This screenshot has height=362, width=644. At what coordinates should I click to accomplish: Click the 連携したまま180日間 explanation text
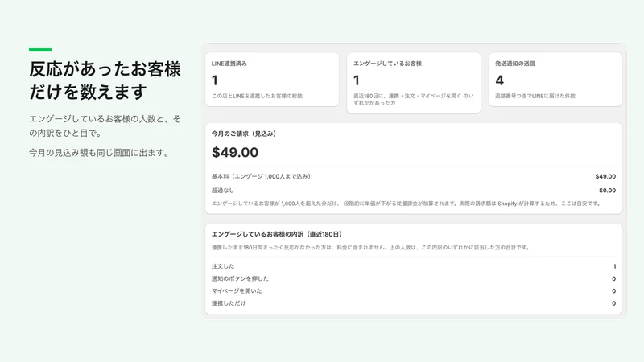point(370,248)
